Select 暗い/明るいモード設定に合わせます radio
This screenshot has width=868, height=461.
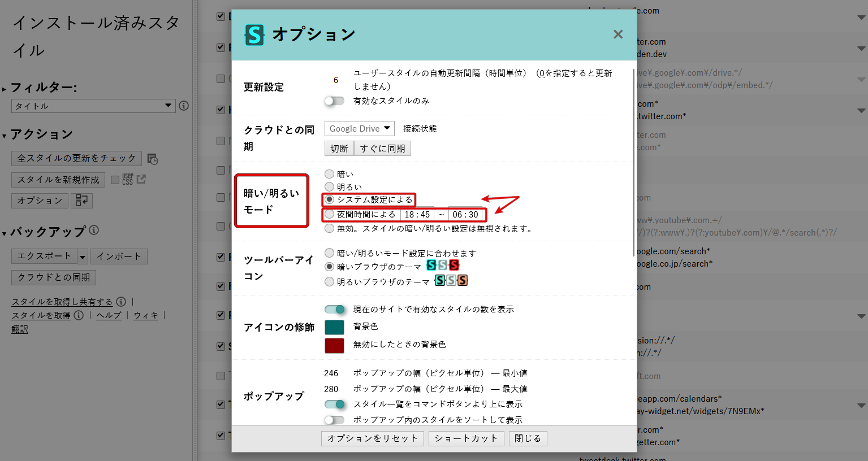[329, 253]
